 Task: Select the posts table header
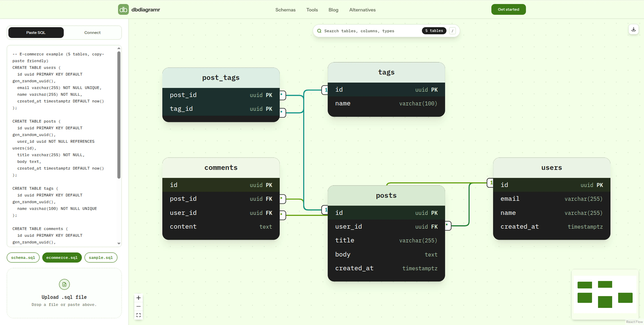pyautogui.click(x=386, y=196)
